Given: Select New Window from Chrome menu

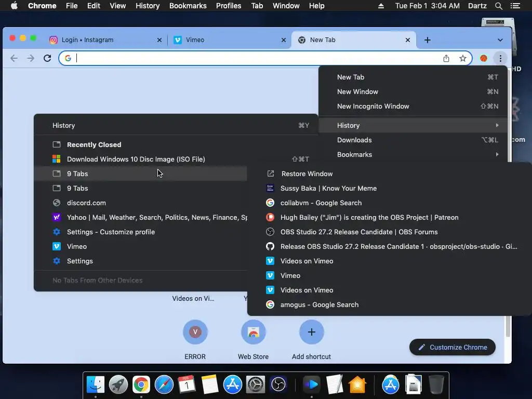Looking at the screenshot, I should pyautogui.click(x=413, y=91).
